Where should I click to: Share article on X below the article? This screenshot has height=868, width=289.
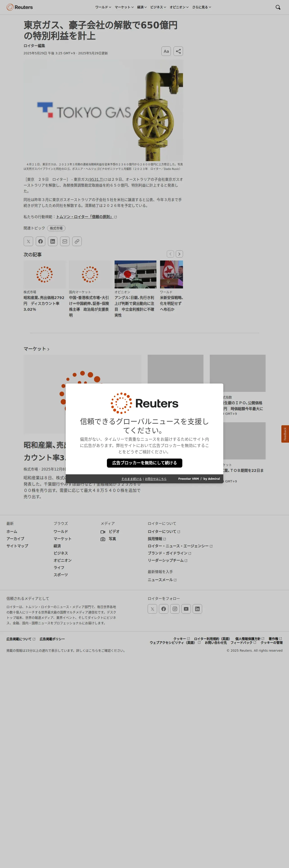(x=28, y=241)
